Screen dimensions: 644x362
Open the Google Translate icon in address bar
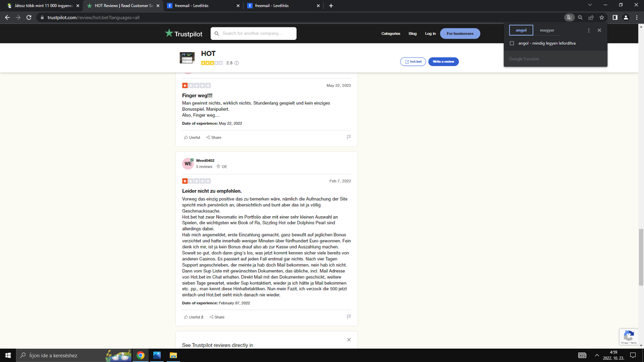coord(569,18)
